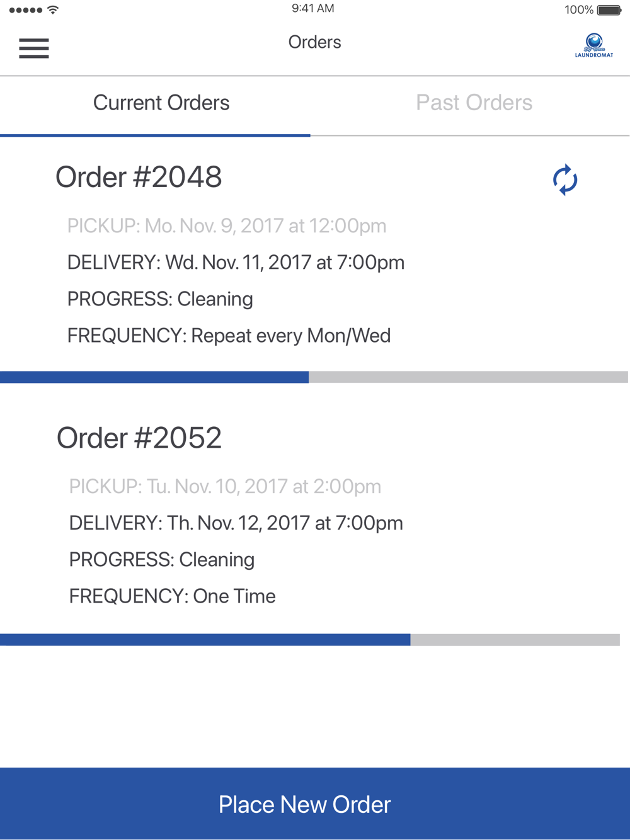
Task: Tap One Time frequency on Order #2052
Action: pyautogui.click(x=234, y=596)
